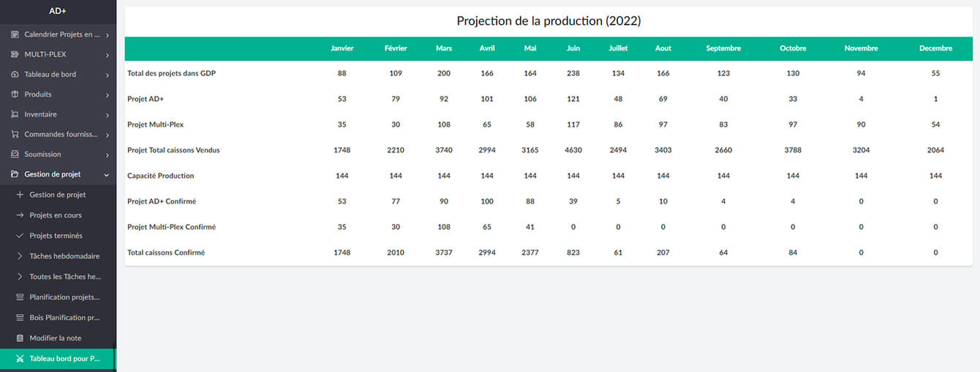Click the Tableau de bord gauge icon
Viewport: 980px width, 372px height.
click(x=15, y=75)
